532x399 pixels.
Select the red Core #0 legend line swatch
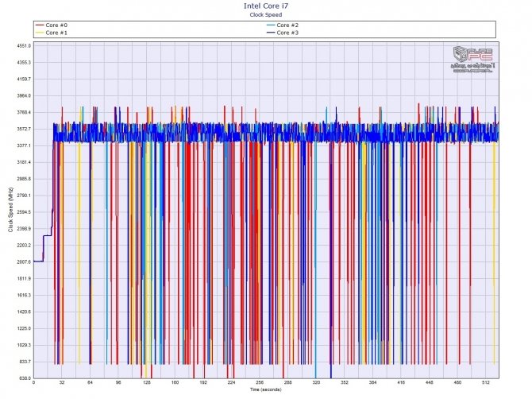click(40, 25)
